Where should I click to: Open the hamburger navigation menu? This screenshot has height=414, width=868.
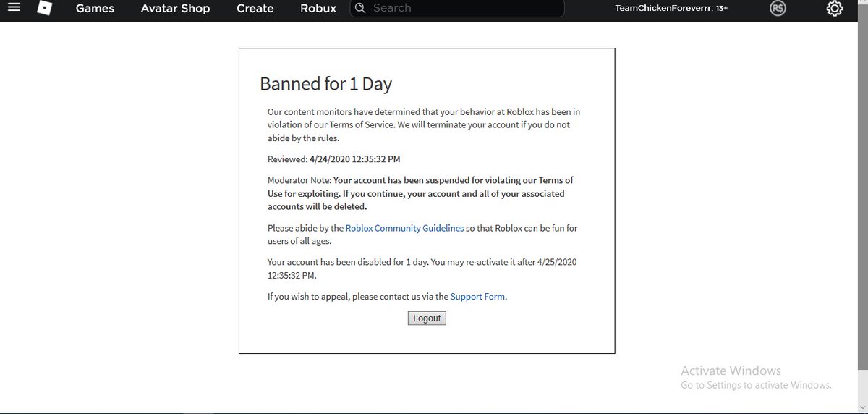click(14, 8)
